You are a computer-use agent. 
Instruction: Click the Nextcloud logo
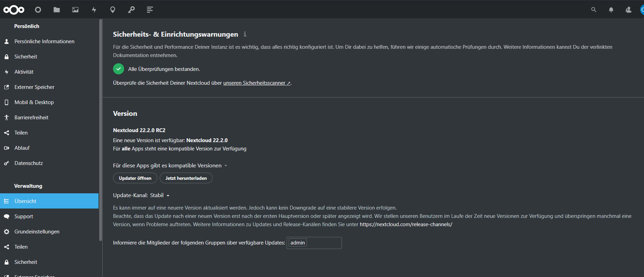click(14, 10)
